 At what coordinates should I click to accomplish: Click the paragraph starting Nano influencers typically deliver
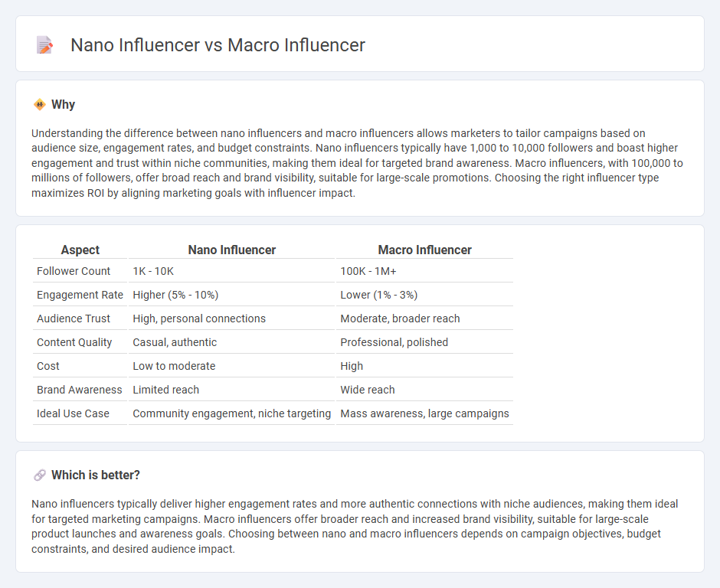coord(355,526)
